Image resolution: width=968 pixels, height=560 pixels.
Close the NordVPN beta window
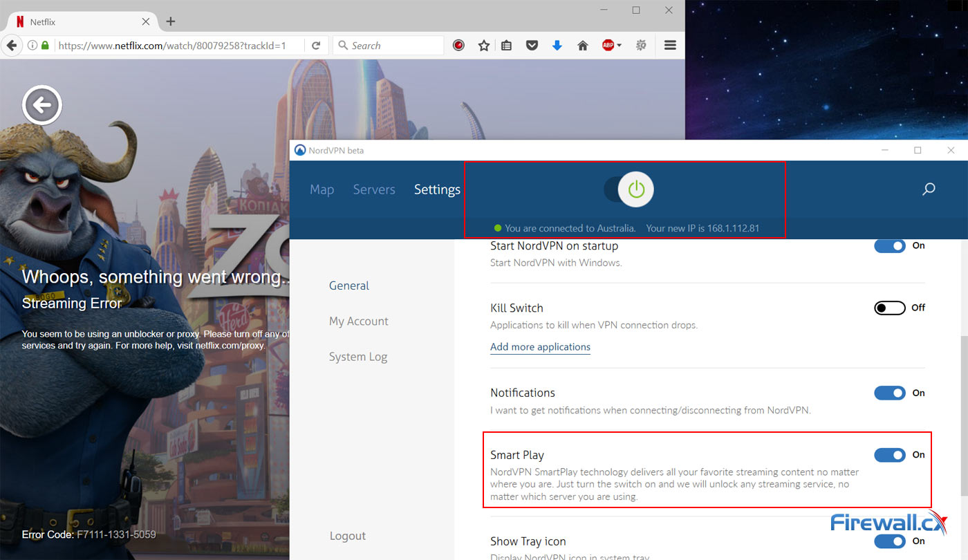click(951, 150)
